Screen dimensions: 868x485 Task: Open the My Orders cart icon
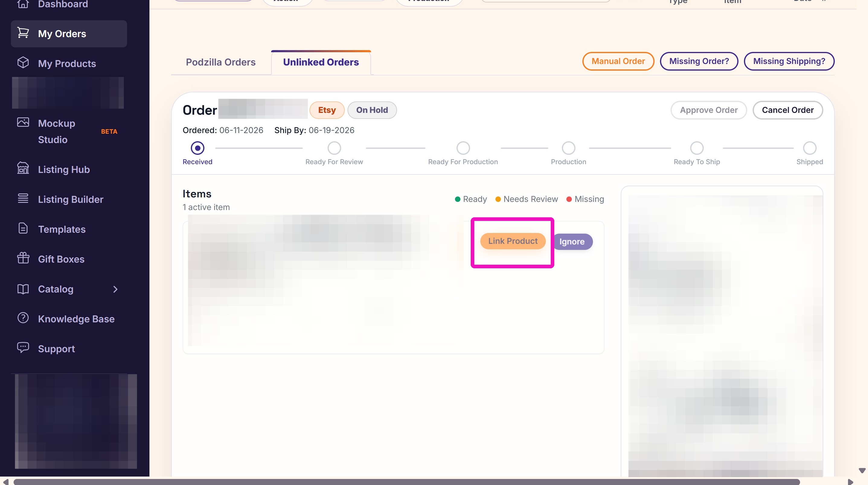[x=23, y=33]
